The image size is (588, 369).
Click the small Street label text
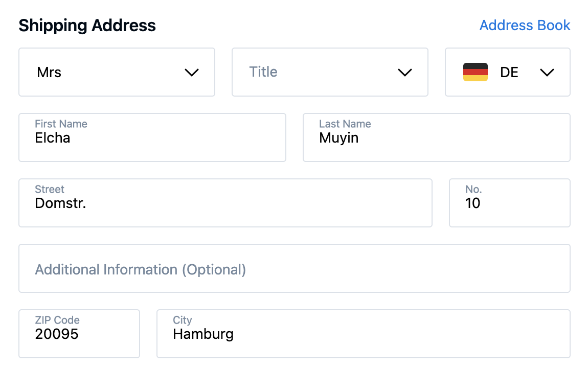(x=50, y=189)
